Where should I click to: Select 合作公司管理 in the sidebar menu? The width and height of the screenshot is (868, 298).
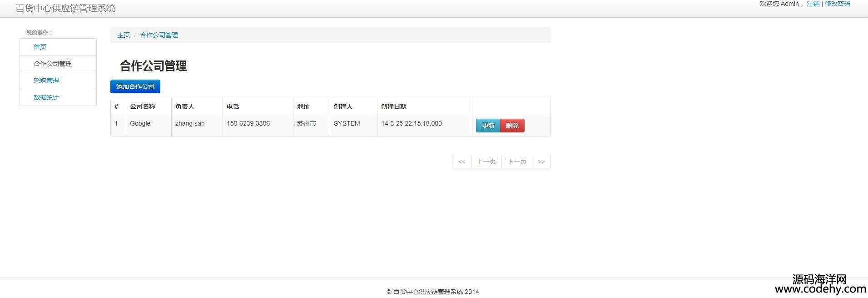click(x=53, y=64)
